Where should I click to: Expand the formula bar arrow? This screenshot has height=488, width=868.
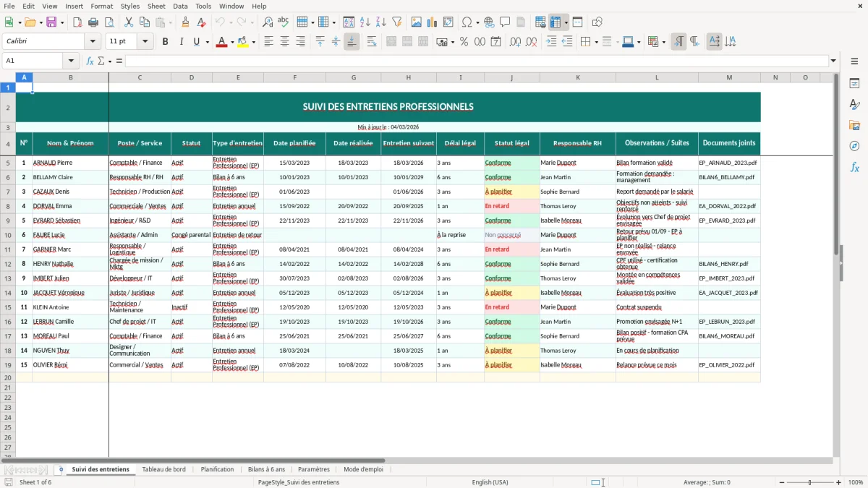[833, 61]
